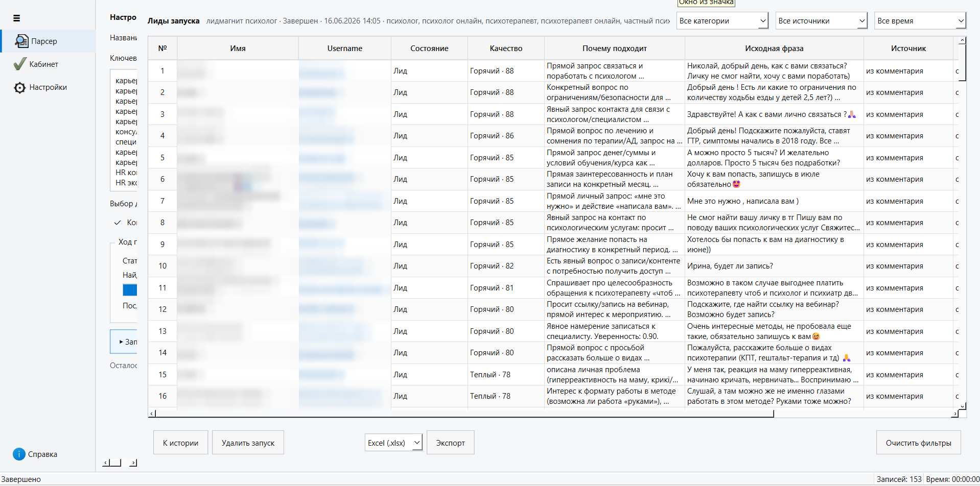The width and height of the screenshot is (980, 486).
Task: Click the table horizontal scrollbar thumb
Action: pyautogui.click(x=464, y=414)
